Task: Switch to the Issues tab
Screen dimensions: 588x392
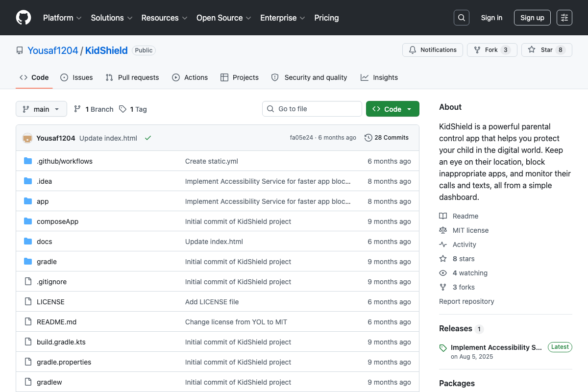Action: pyautogui.click(x=76, y=77)
